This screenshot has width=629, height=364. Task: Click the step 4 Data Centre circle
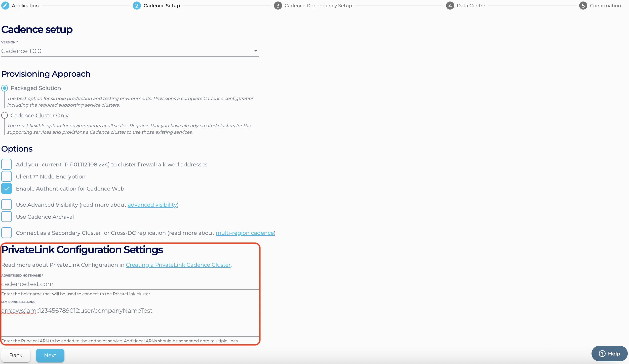tap(450, 6)
